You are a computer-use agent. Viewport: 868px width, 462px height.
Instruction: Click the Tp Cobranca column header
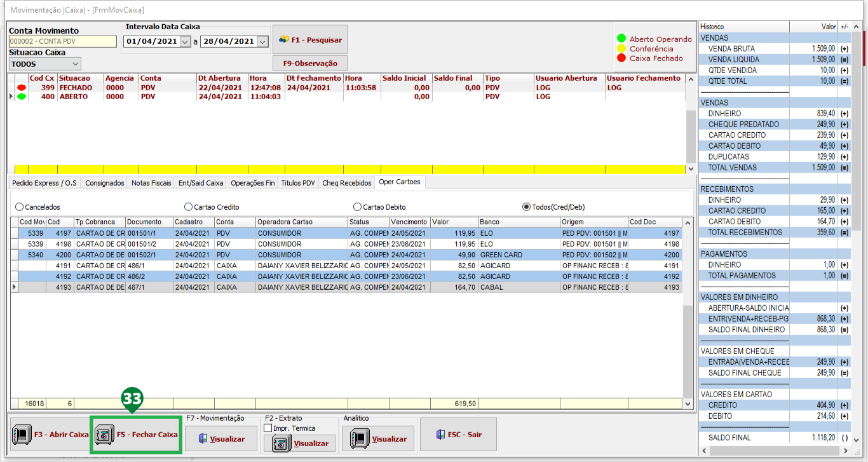click(x=99, y=222)
